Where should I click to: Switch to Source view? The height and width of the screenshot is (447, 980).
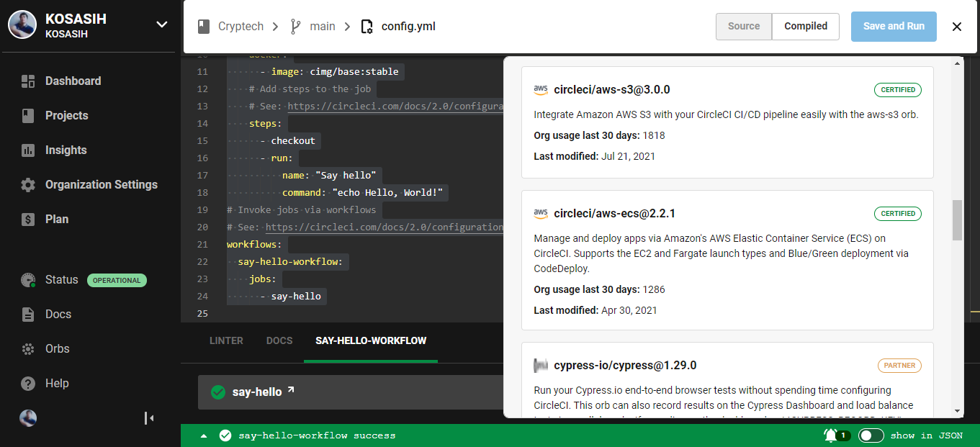click(744, 26)
